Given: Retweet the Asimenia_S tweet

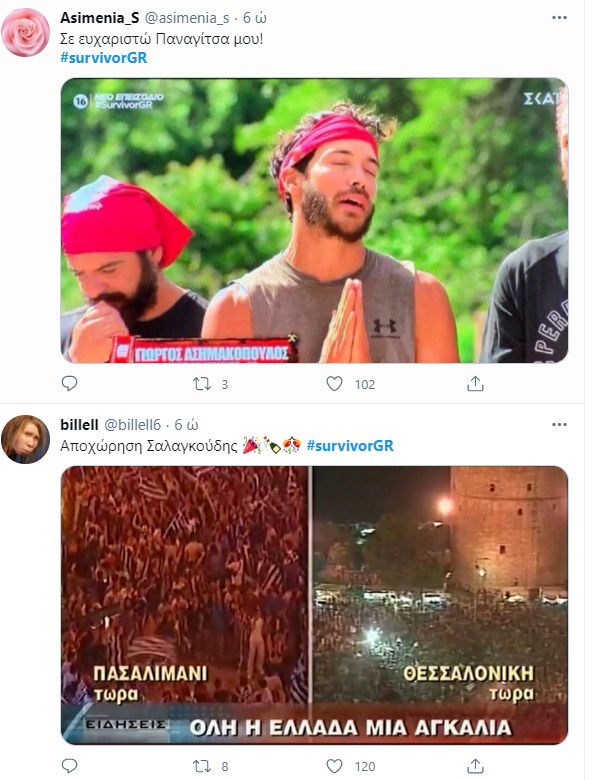Looking at the screenshot, I should [201, 384].
